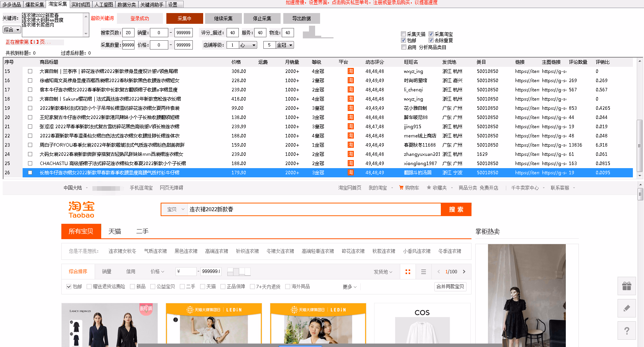Switch to the 爆款采集 tab

tap(34, 5)
